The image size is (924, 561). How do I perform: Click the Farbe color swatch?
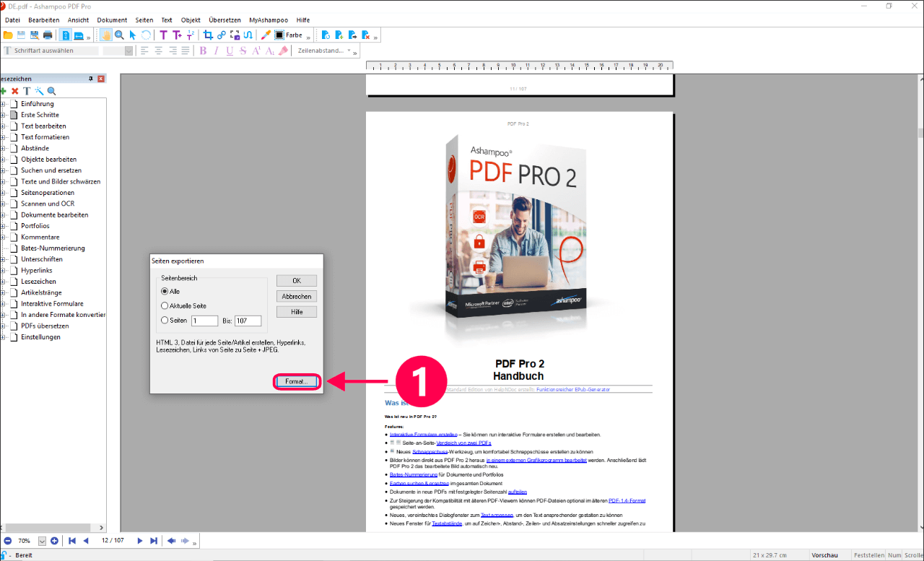(279, 35)
